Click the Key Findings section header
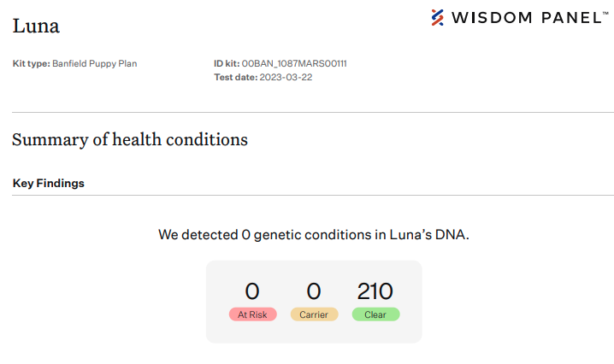614x364 pixels. 49,183
